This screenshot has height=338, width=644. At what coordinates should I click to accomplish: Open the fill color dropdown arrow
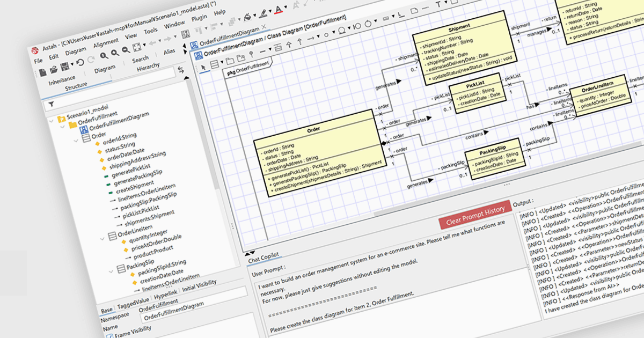click(x=254, y=15)
